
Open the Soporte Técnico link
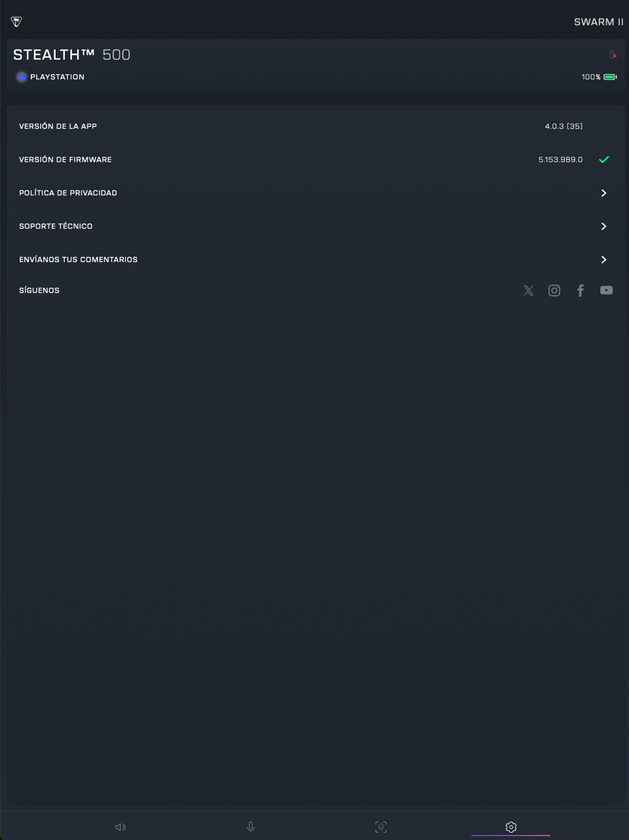(x=56, y=226)
